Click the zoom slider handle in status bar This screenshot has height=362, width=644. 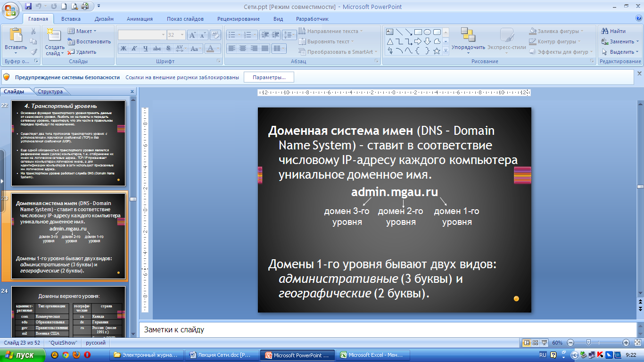(x=588, y=343)
